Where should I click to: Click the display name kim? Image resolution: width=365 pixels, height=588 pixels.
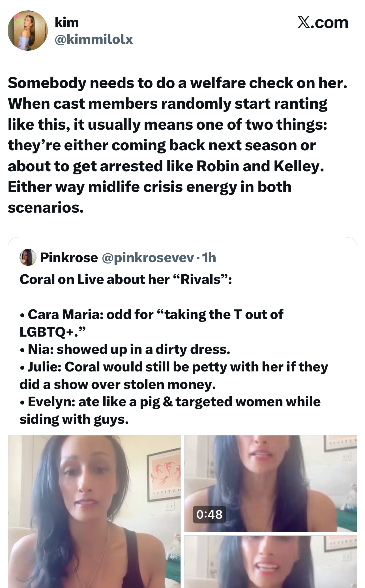(x=67, y=22)
